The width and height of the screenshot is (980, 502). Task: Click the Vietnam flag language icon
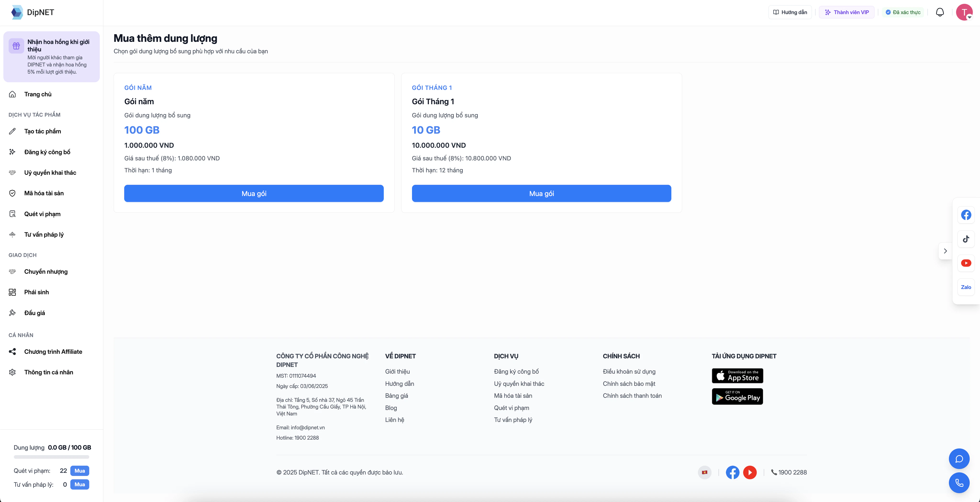[705, 472]
